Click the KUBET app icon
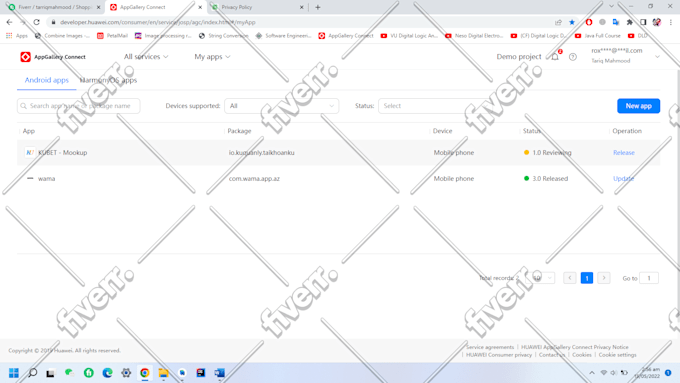This screenshot has width=680, height=383. 29,152
